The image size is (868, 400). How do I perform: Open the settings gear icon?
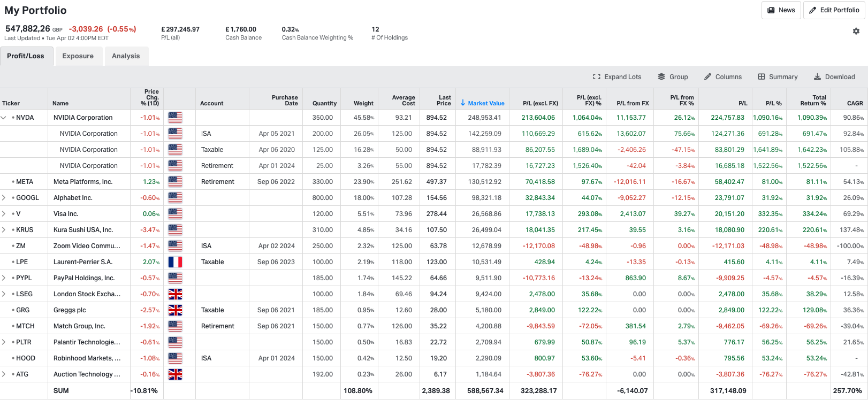coord(856,31)
